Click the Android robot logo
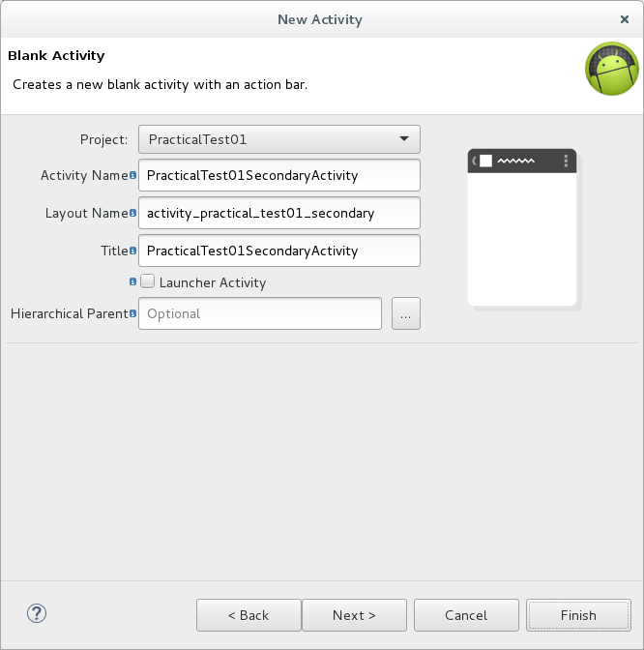Viewport: 644px width, 650px height. (612, 69)
